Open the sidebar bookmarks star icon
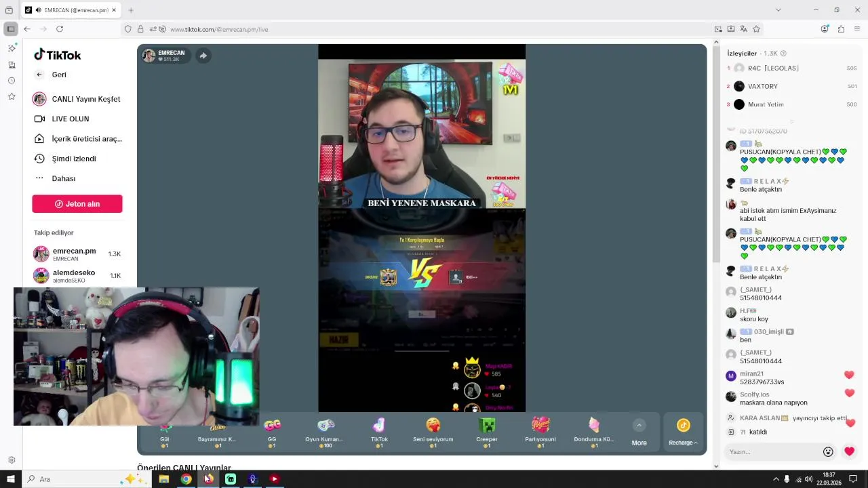This screenshot has width=868, height=488. pyautogui.click(x=11, y=97)
